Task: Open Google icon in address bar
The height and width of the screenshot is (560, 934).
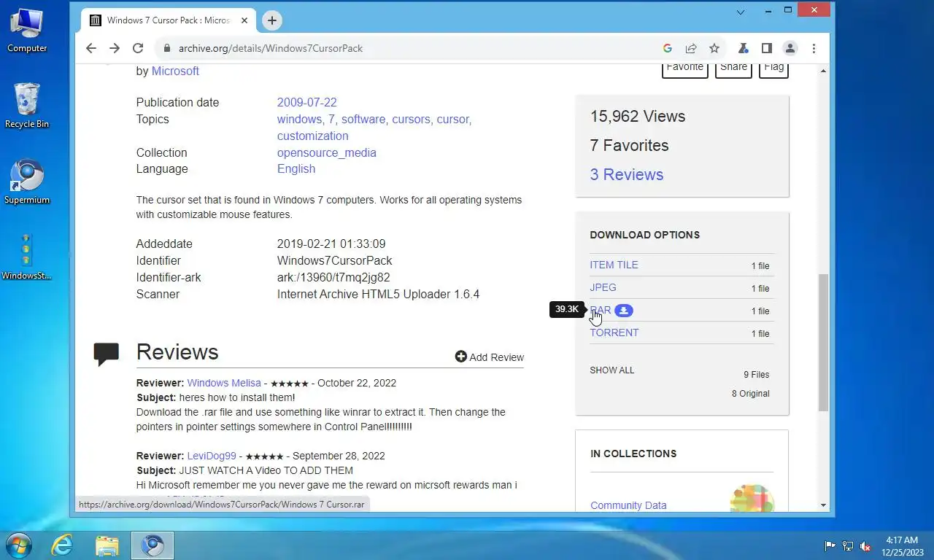Action: click(x=667, y=48)
